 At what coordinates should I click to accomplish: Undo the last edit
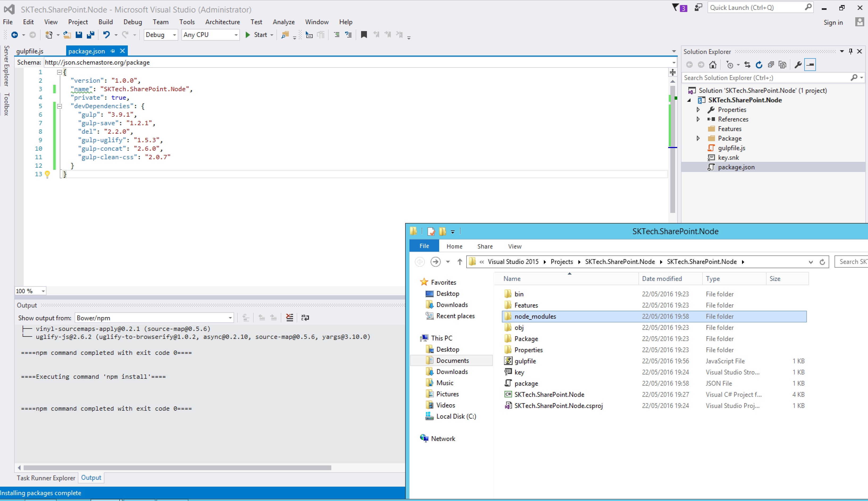[106, 35]
